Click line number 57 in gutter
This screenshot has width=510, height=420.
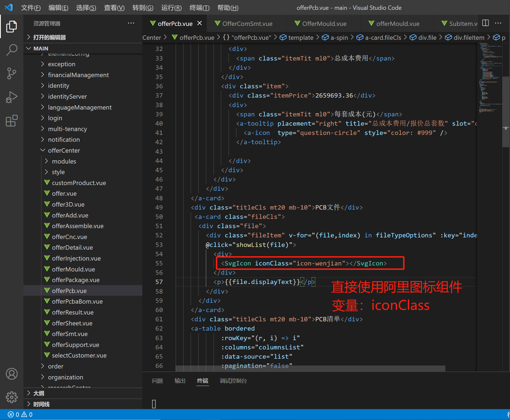pos(159,282)
